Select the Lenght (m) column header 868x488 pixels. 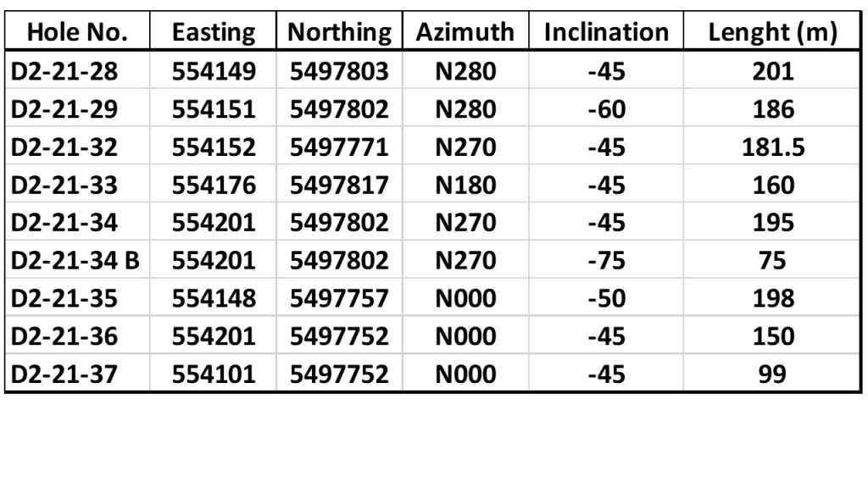tap(773, 32)
